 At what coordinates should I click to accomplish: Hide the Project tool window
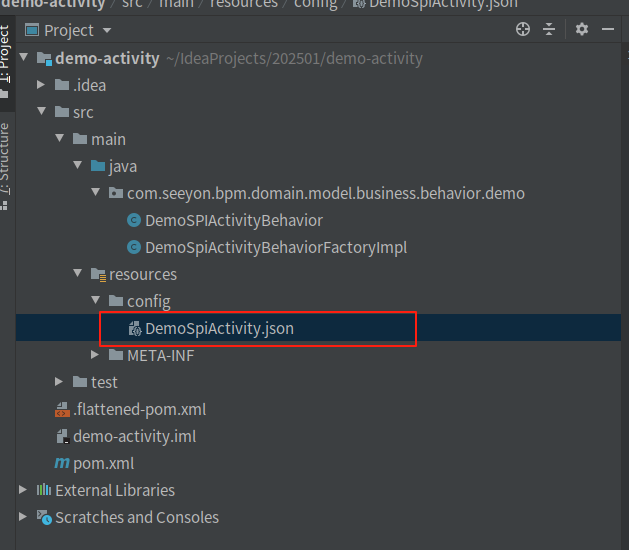[x=609, y=30]
